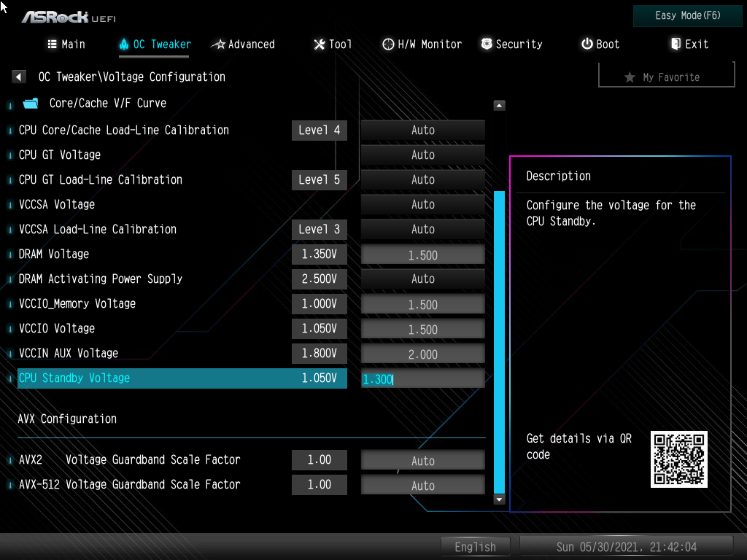Click the DRAM Voltage 1.500 input field
The height and width of the screenshot is (560, 747).
[423, 254]
